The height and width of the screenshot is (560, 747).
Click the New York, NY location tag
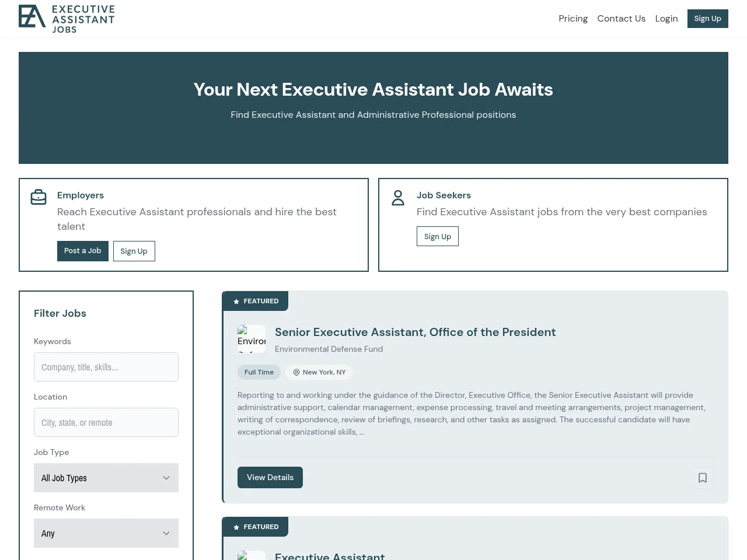[319, 372]
